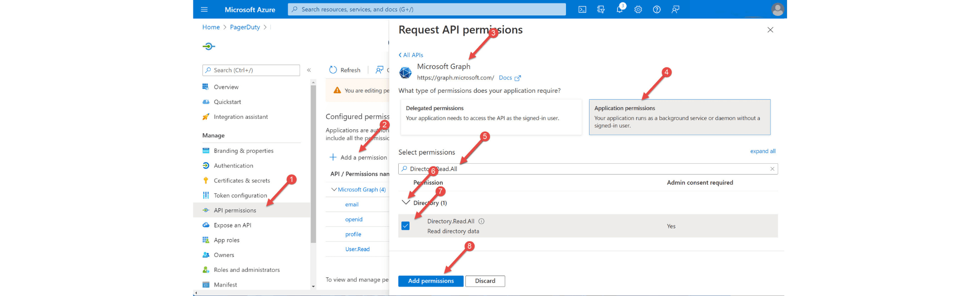Select the Delegated permissions option
The image size is (980, 296).
click(491, 117)
